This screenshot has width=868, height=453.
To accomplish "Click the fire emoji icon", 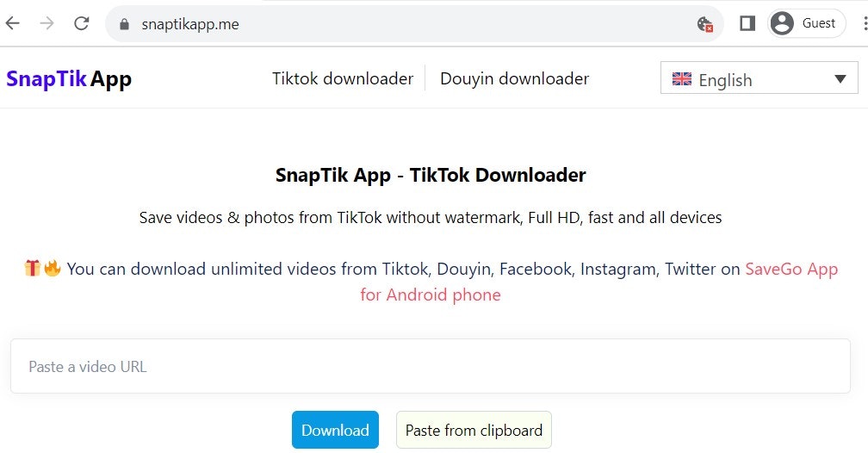I will click(52, 269).
